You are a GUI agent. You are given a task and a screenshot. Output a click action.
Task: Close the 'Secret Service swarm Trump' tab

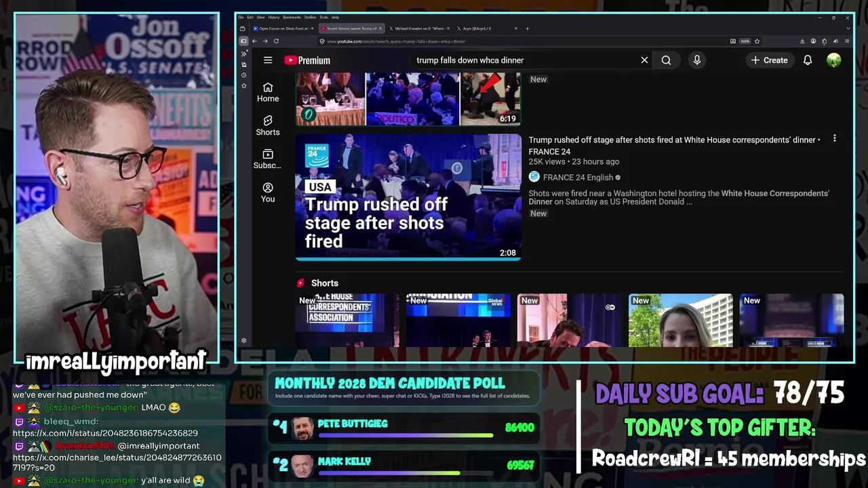(380, 28)
